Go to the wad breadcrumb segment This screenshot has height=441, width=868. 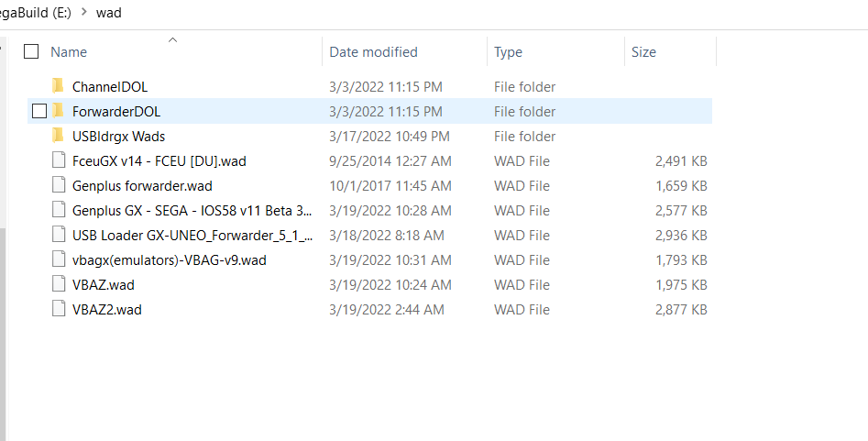point(108,12)
